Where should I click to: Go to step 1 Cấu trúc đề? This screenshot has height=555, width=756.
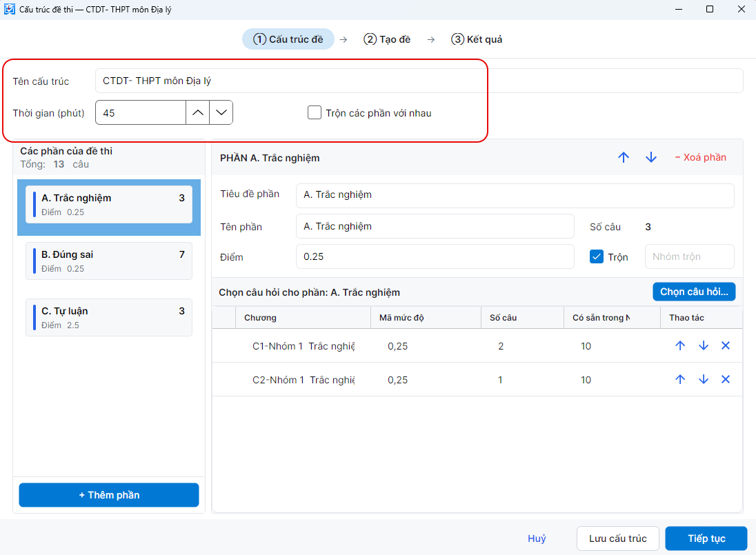point(288,39)
